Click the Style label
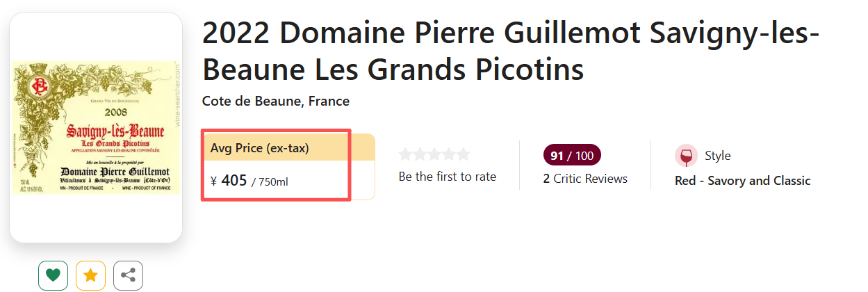The height and width of the screenshot is (292, 868). pos(718,156)
